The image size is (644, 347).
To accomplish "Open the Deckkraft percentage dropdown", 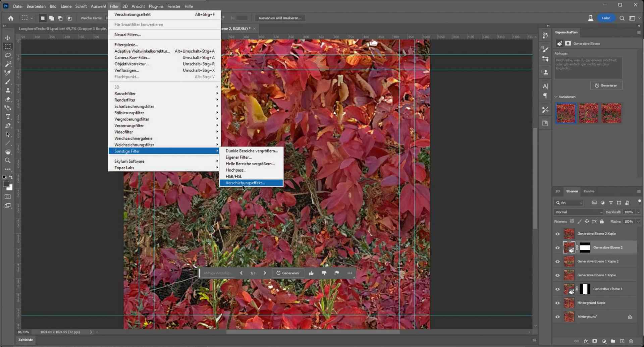I will (x=638, y=212).
